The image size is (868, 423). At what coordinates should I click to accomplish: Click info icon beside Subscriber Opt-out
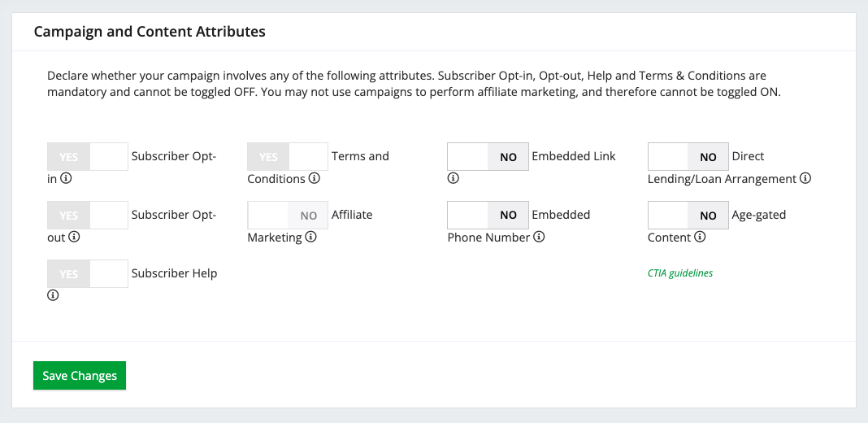pos(74,238)
